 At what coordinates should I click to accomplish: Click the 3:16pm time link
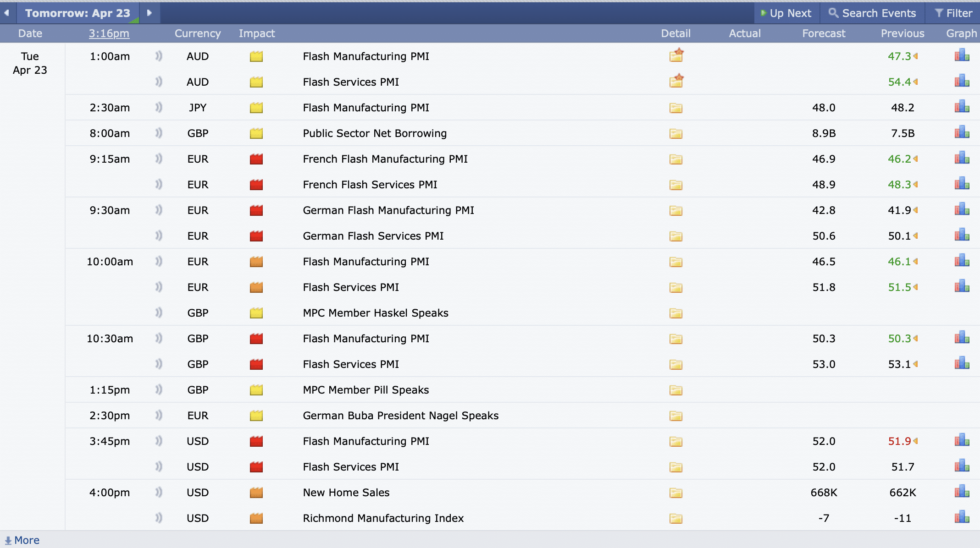click(x=109, y=33)
